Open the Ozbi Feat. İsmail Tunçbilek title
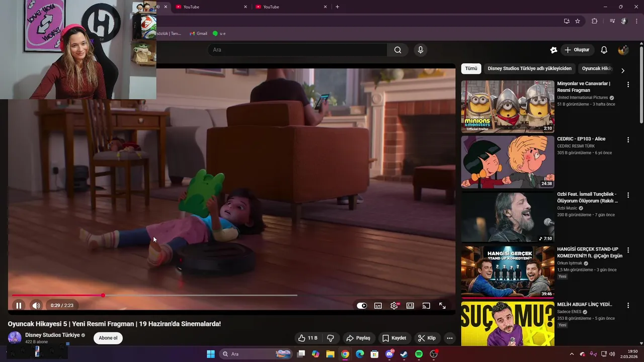644x362 pixels. pos(587,197)
